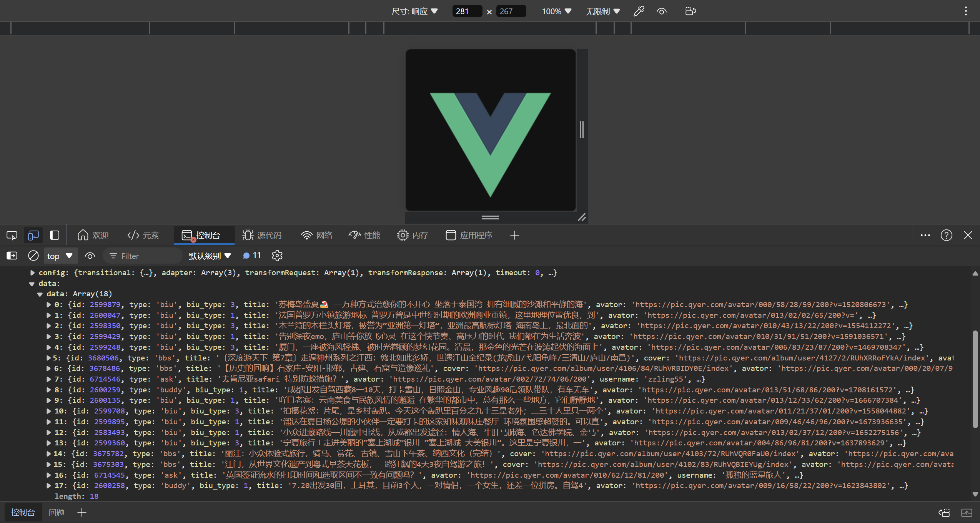Screen dimensions: 980x523
Task: Click the inspect element picker icon
Action: 12,235
